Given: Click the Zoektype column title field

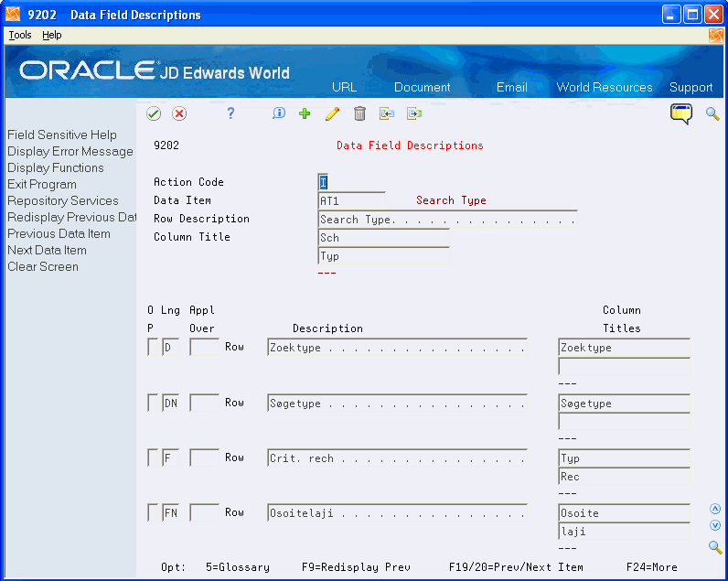Looking at the screenshot, I should coord(624,348).
